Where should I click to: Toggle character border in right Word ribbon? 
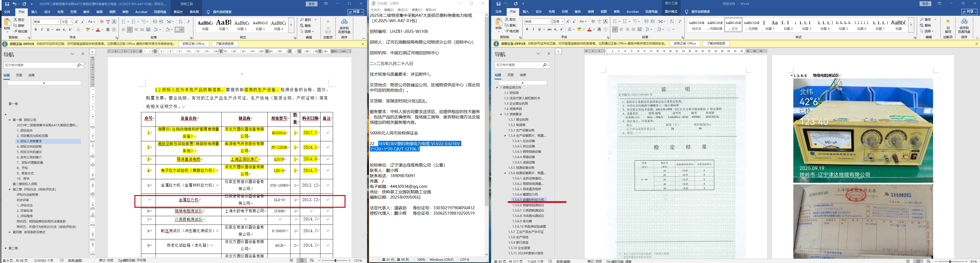coord(605,22)
